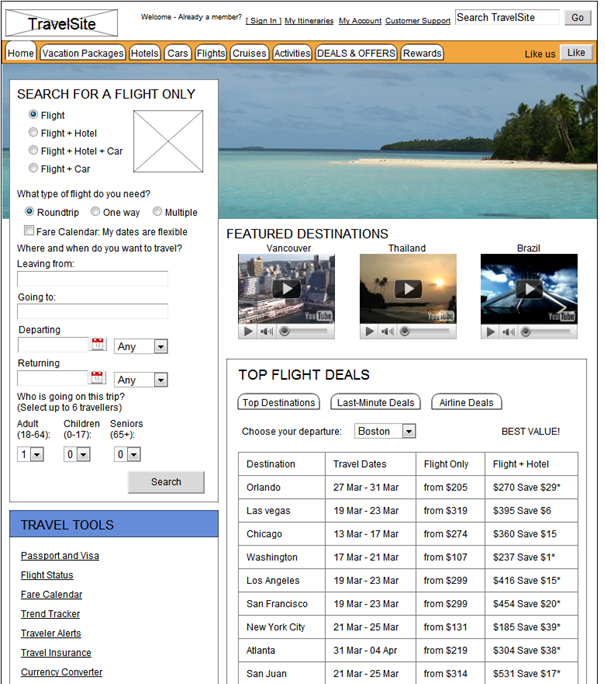Open the Currency Converter link
The height and width of the screenshot is (684, 605).
[61, 672]
